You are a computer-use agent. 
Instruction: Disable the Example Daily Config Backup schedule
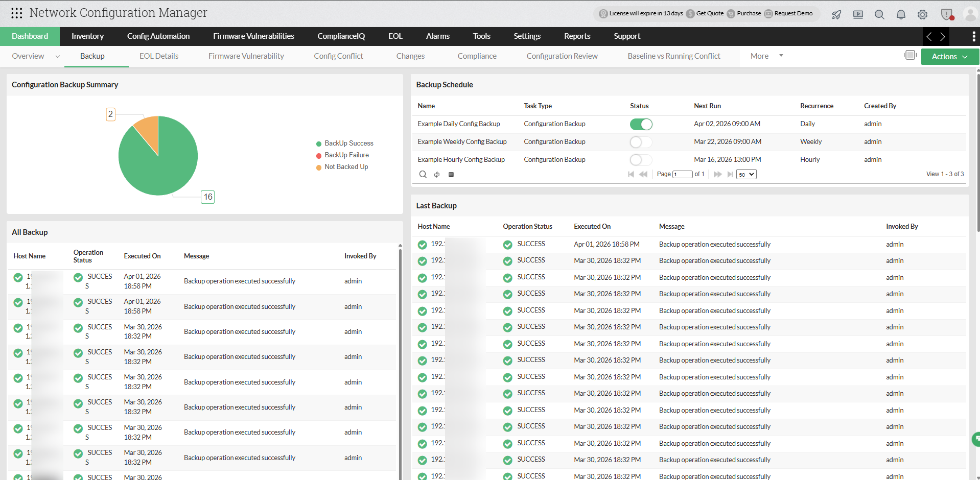click(x=641, y=124)
